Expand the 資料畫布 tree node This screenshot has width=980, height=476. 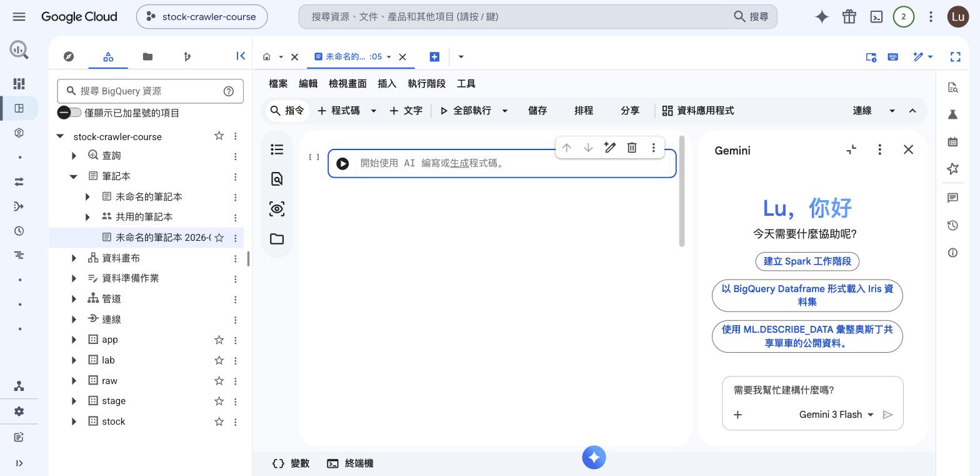click(74, 258)
